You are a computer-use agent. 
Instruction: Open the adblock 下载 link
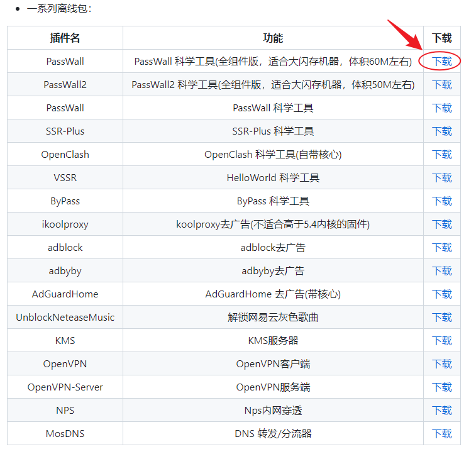click(441, 248)
